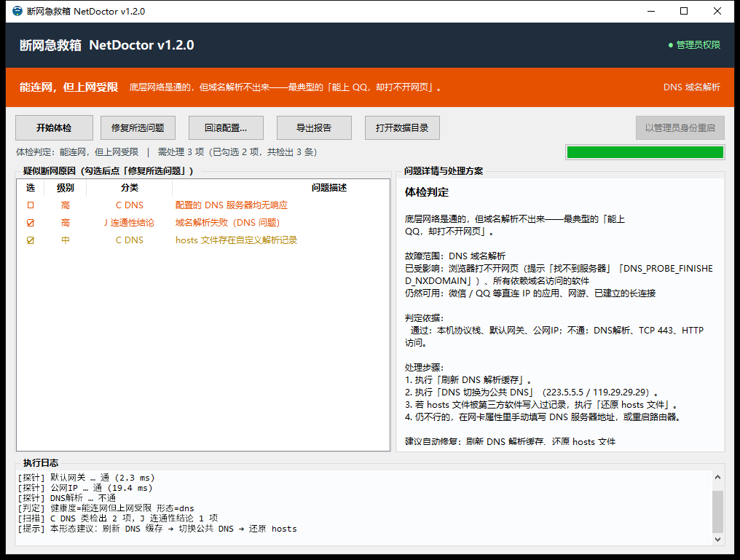Maximize the NetDoctor window

pyautogui.click(x=684, y=11)
